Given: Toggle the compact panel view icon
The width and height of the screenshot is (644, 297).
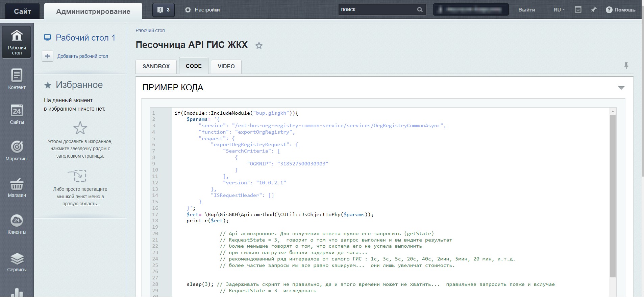Looking at the screenshot, I should point(578,10).
